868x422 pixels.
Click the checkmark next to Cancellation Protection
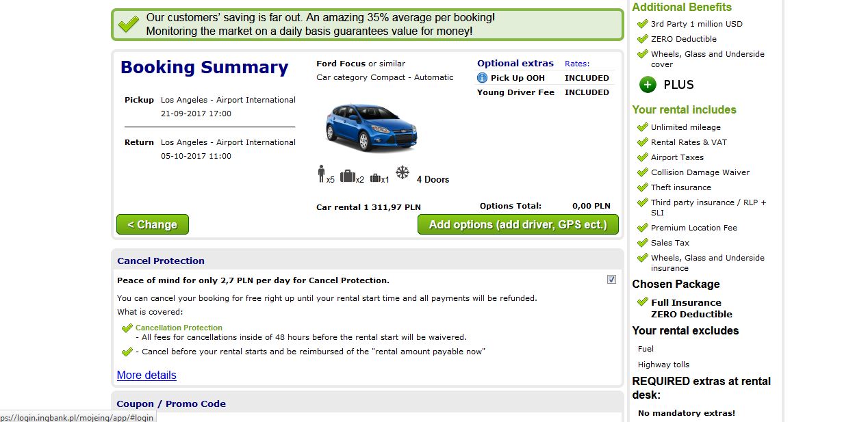pyautogui.click(x=127, y=328)
